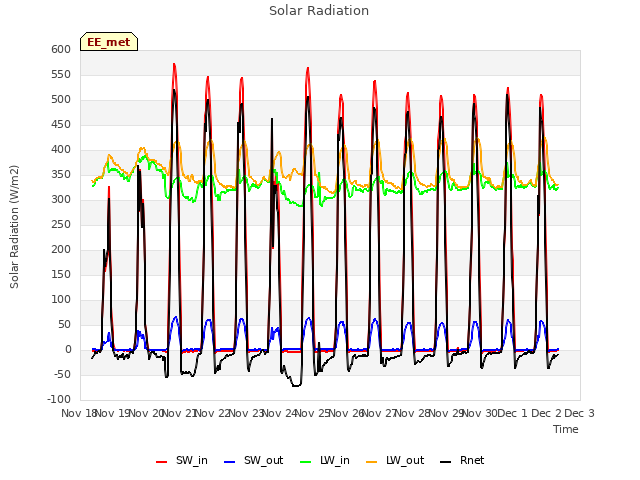Click the EE_met label tag

[x=109, y=42]
